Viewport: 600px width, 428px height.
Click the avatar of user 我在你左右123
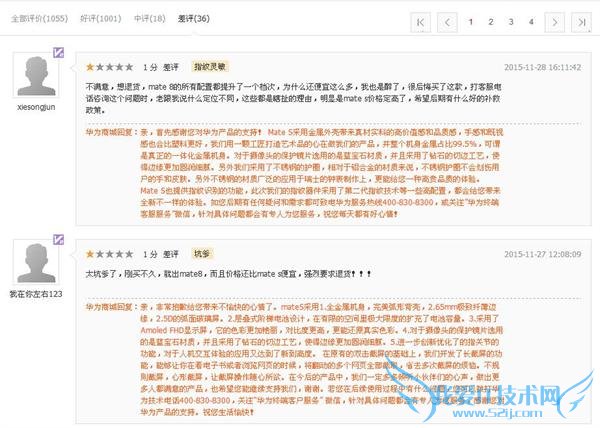click(x=36, y=262)
